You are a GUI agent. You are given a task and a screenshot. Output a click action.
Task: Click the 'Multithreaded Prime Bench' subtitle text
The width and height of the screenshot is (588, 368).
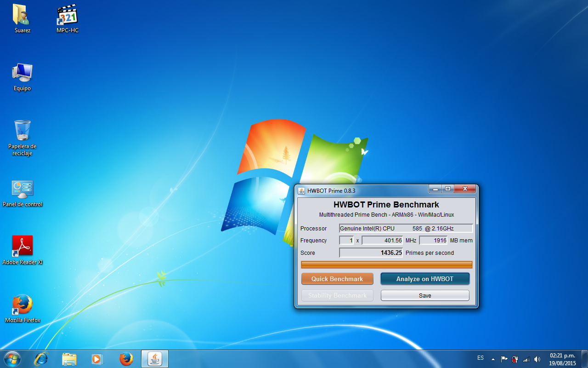(386, 215)
